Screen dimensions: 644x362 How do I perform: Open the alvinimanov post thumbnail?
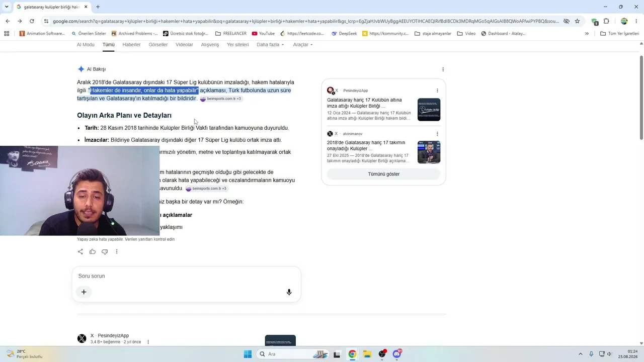click(429, 152)
